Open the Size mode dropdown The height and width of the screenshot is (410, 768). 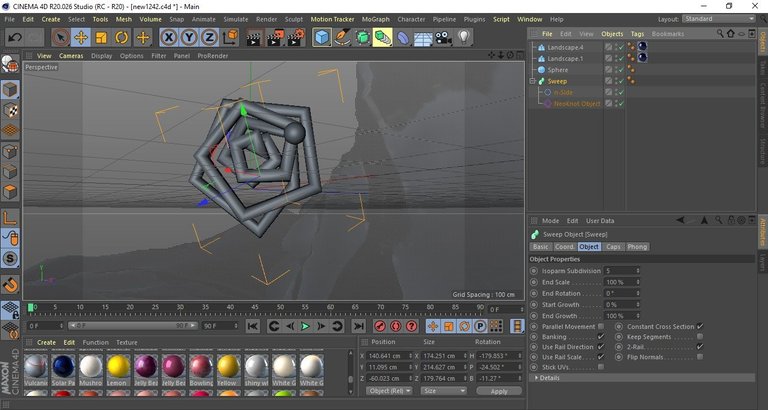point(444,391)
